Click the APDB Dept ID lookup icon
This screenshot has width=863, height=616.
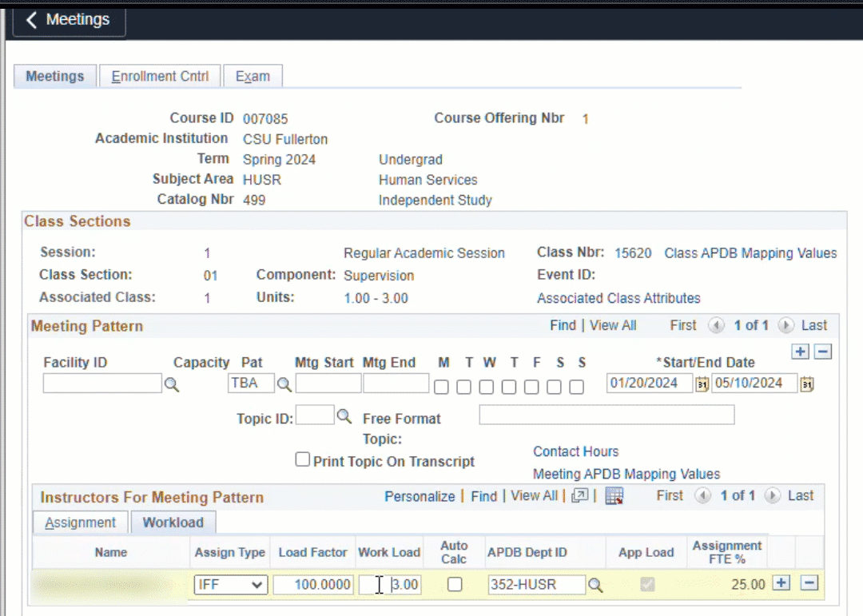pyautogui.click(x=595, y=586)
